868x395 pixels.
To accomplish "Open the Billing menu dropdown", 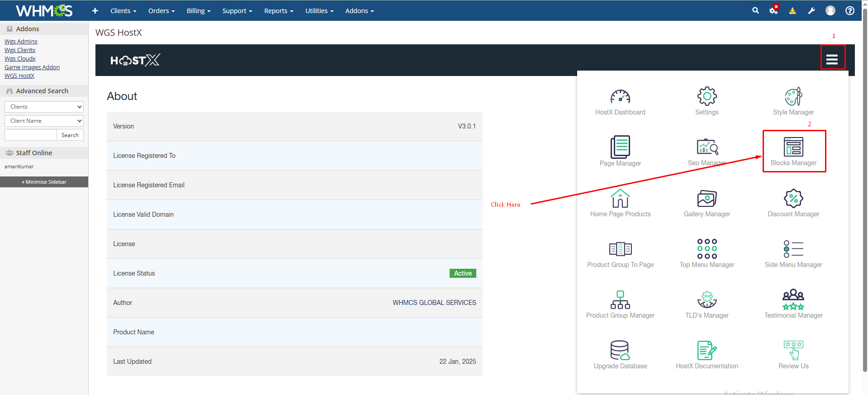I will (199, 11).
